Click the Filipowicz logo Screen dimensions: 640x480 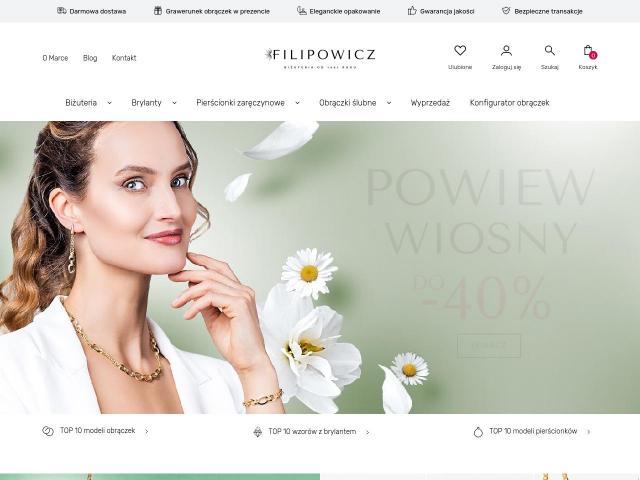point(320,58)
